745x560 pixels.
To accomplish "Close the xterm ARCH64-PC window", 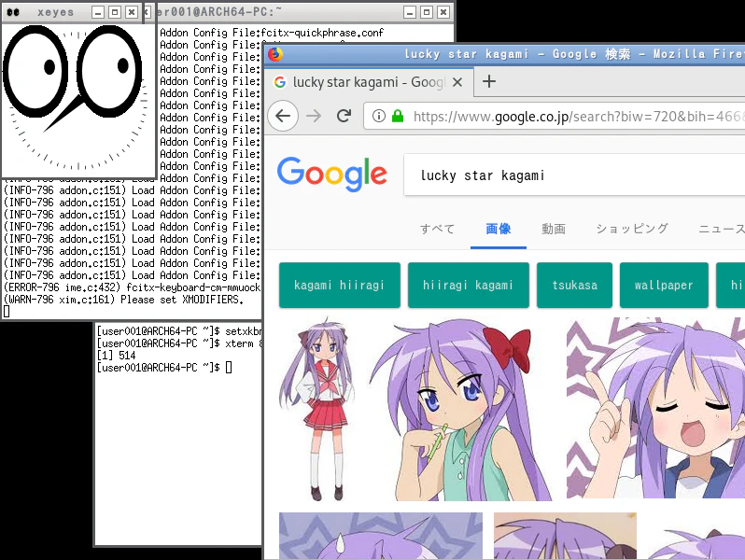I will point(443,12).
